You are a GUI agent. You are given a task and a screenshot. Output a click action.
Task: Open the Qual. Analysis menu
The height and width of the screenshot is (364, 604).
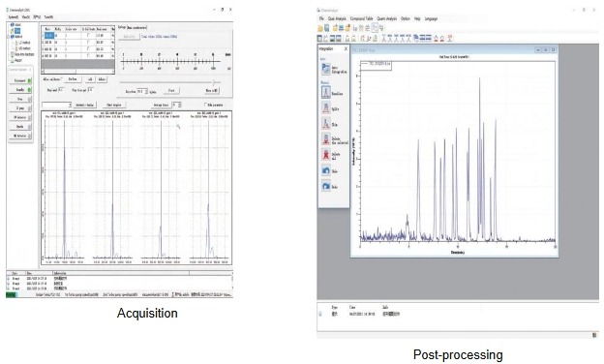[337, 18]
